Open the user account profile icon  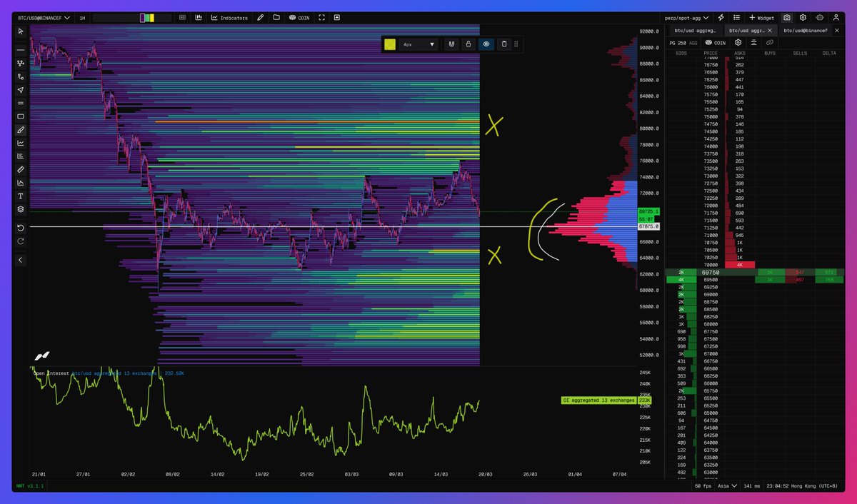click(836, 17)
